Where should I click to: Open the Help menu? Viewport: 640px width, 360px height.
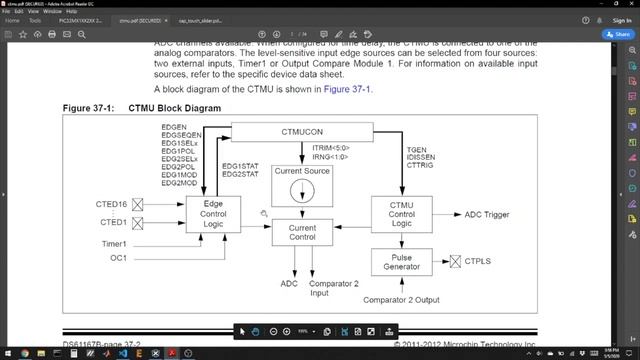coord(71,11)
